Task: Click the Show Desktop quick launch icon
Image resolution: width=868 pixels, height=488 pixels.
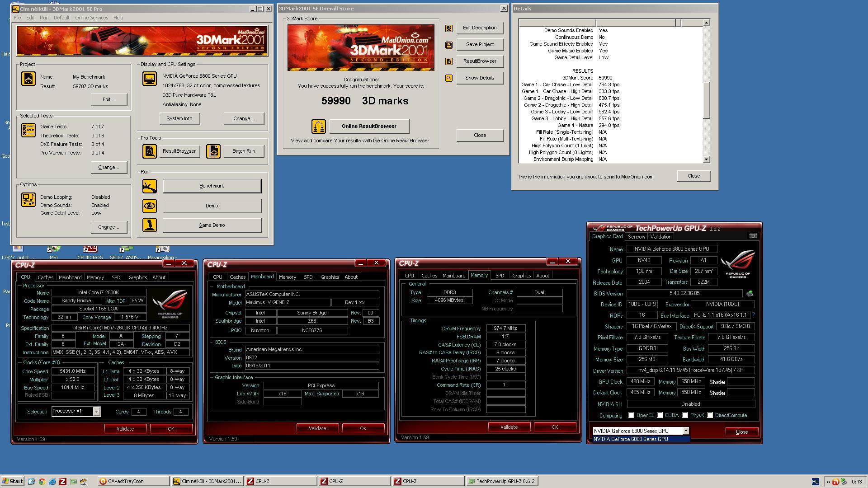Action: tap(31, 481)
